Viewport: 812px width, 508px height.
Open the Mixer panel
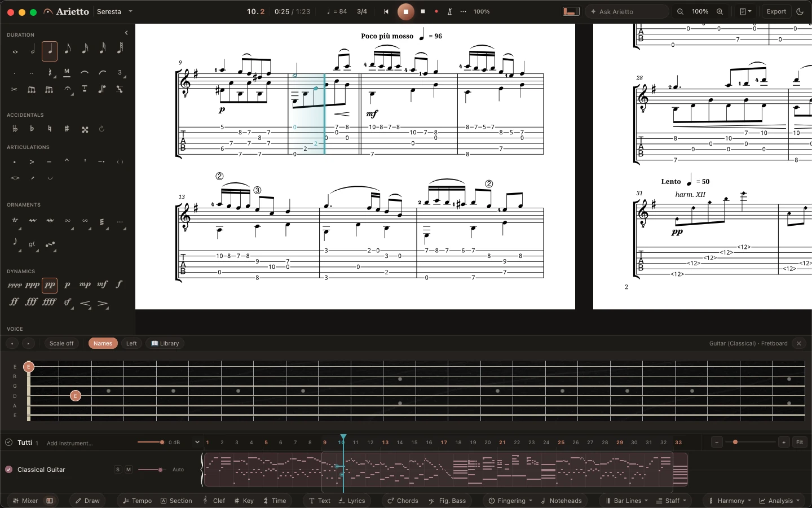(x=25, y=501)
